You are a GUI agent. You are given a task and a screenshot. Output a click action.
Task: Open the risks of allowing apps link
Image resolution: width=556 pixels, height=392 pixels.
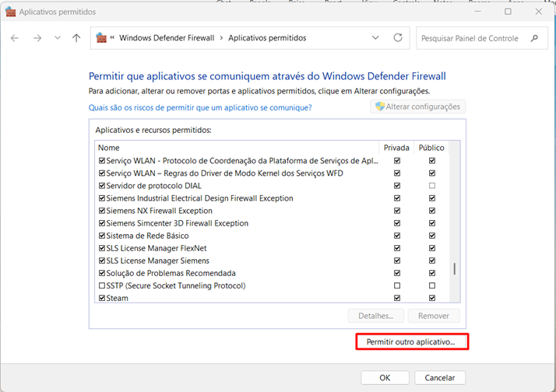[200, 107]
